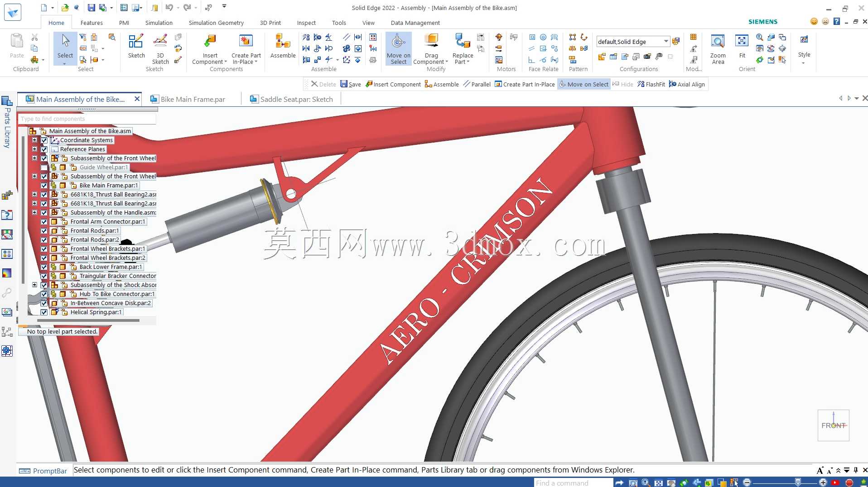Launch the Assemble command from the ribbon
Viewport: 868px width, 487px height.
click(283, 41)
